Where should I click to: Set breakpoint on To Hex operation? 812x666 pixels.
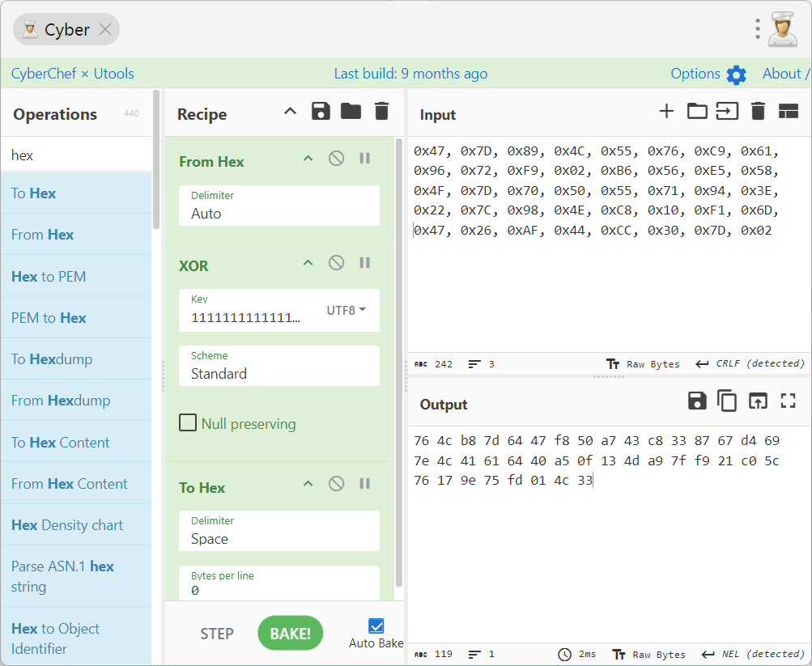pyautogui.click(x=364, y=484)
